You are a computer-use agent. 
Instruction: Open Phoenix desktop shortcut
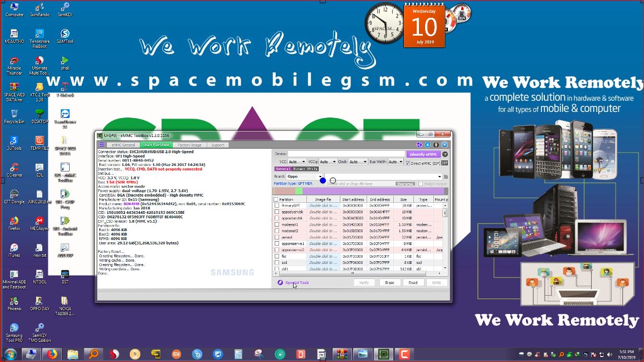click(x=14, y=304)
